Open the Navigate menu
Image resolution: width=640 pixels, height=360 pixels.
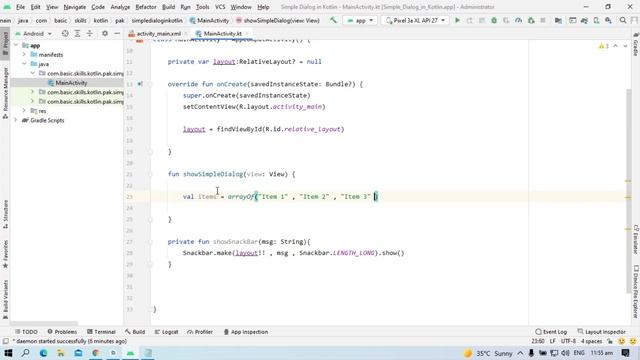[75, 7]
